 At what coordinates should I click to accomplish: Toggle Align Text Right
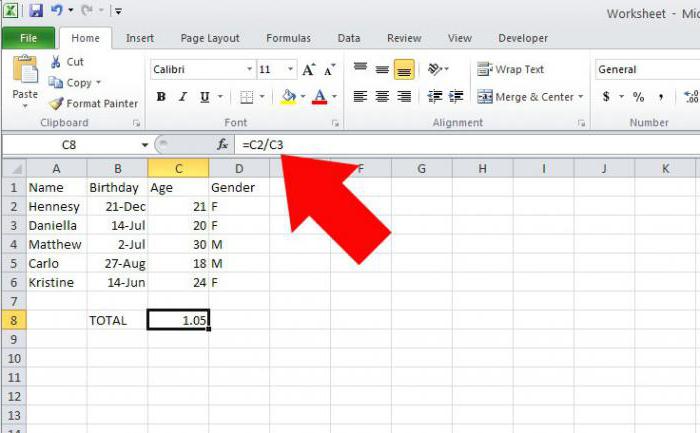(x=404, y=97)
